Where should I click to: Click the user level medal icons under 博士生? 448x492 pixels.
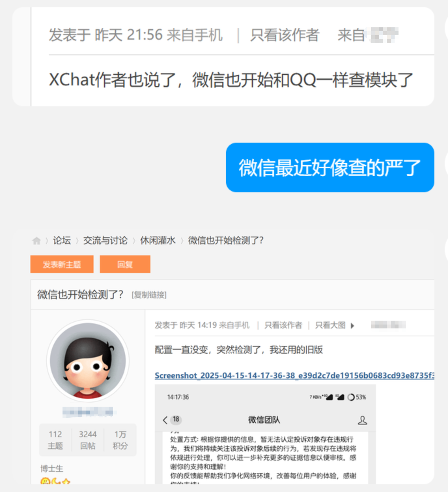click(55, 481)
